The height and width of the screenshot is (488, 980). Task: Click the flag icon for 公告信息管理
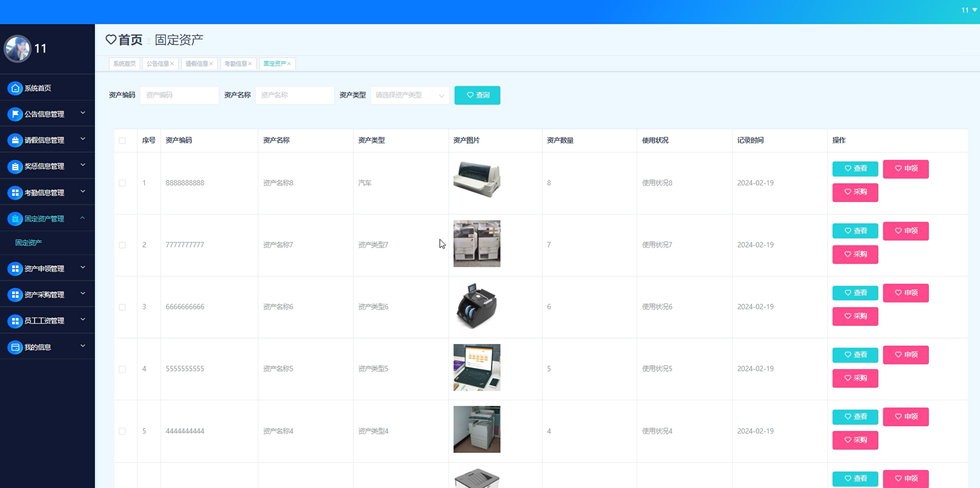15,114
